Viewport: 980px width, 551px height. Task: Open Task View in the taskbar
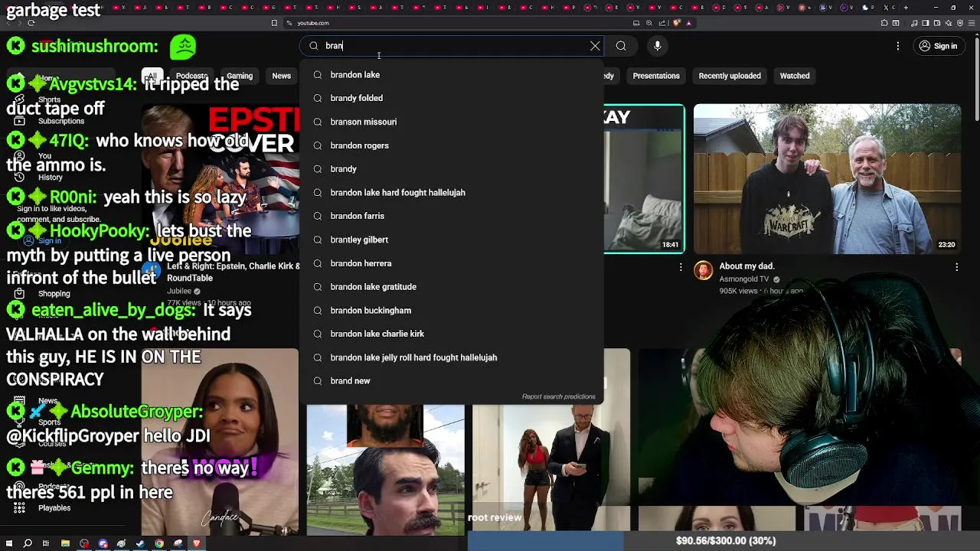click(46, 543)
